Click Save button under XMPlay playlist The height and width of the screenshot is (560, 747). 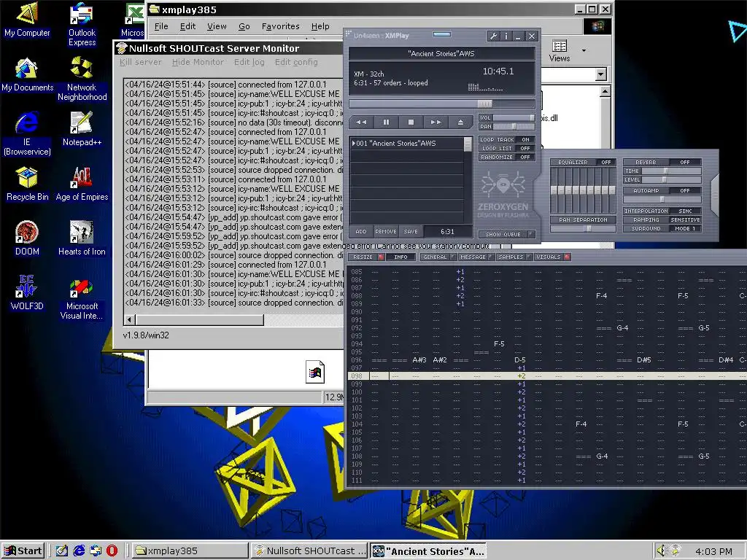tap(411, 231)
